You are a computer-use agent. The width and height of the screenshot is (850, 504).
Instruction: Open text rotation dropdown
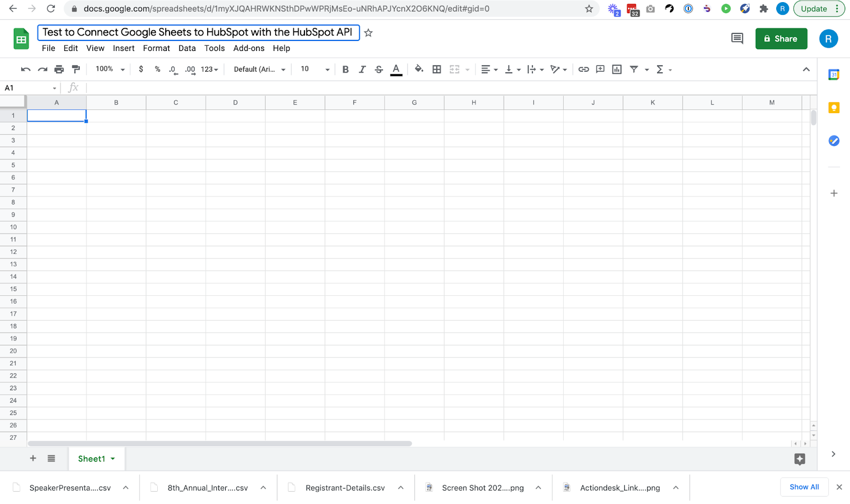[x=558, y=70]
